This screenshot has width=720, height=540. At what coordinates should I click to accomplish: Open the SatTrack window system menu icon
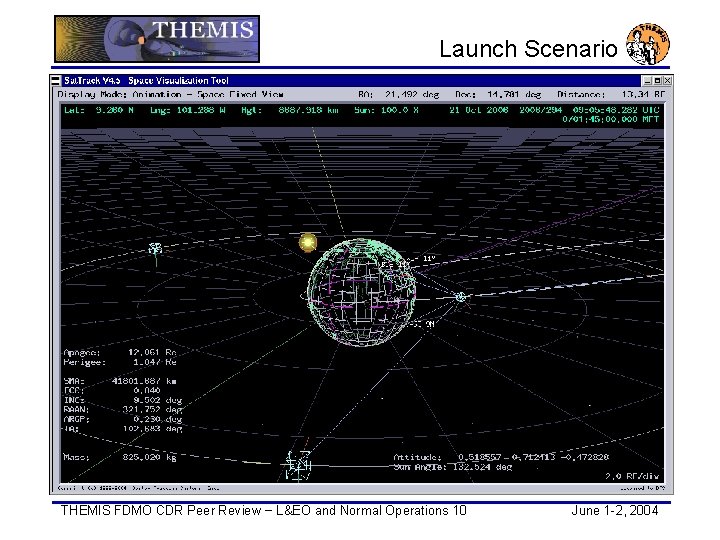click(56, 81)
